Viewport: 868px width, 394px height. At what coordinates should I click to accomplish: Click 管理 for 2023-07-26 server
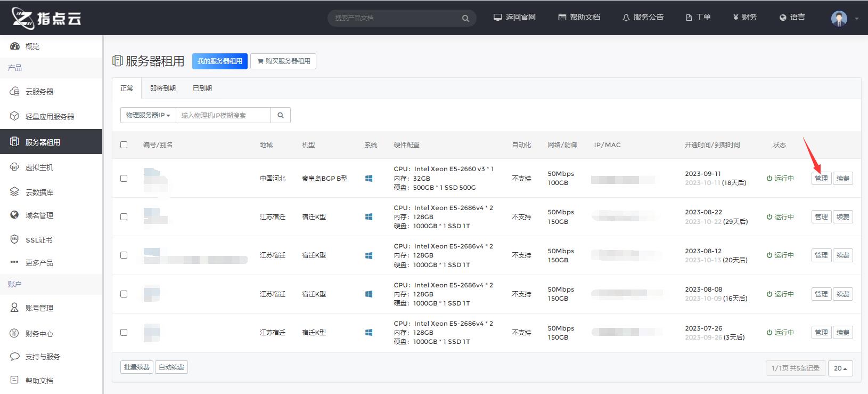click(821, 333)
